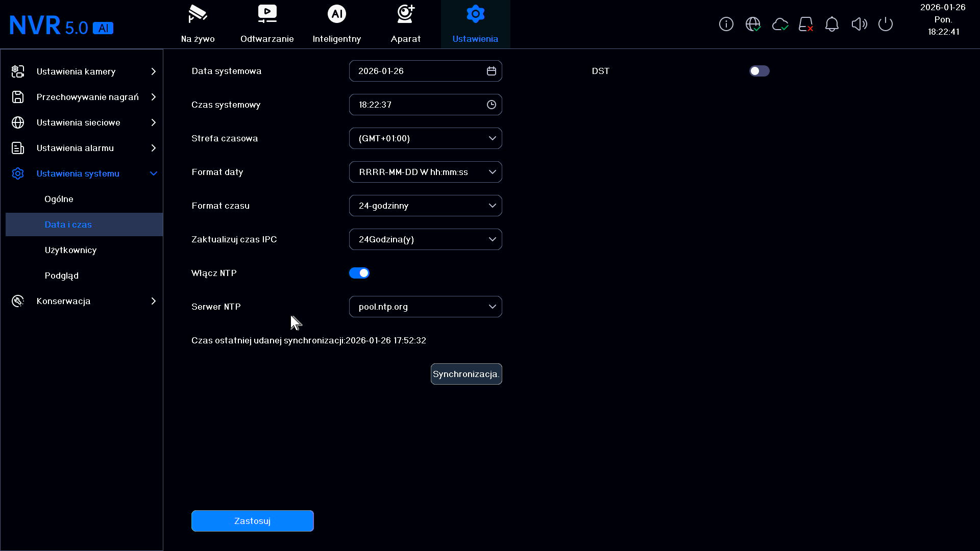Viewport: 980px width, 551px height.
Task: Click the recording storage disk icon
Action: pos(18,97)
